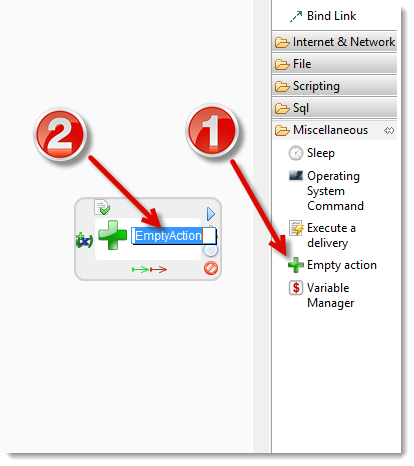
Task: Expand the Internet & Network folder
Action: click(334, 42)
